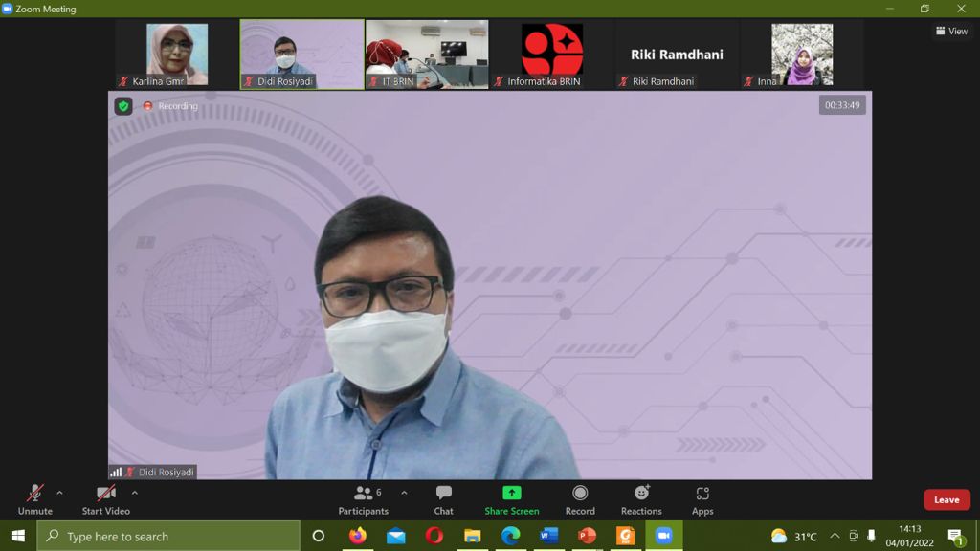
Task: Open the Reactions menu
Action: 641,498
